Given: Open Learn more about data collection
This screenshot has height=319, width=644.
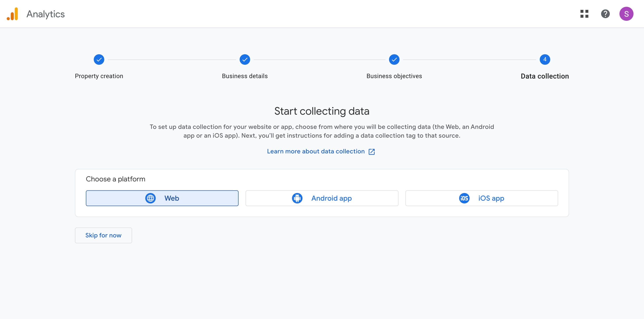Looking at the screenshot, I should tap(315, 151).
